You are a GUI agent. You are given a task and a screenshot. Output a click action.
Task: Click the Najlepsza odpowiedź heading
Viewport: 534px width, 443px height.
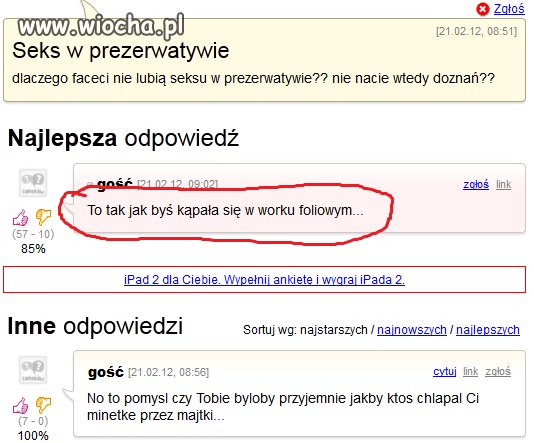click(x=123, y=138)
